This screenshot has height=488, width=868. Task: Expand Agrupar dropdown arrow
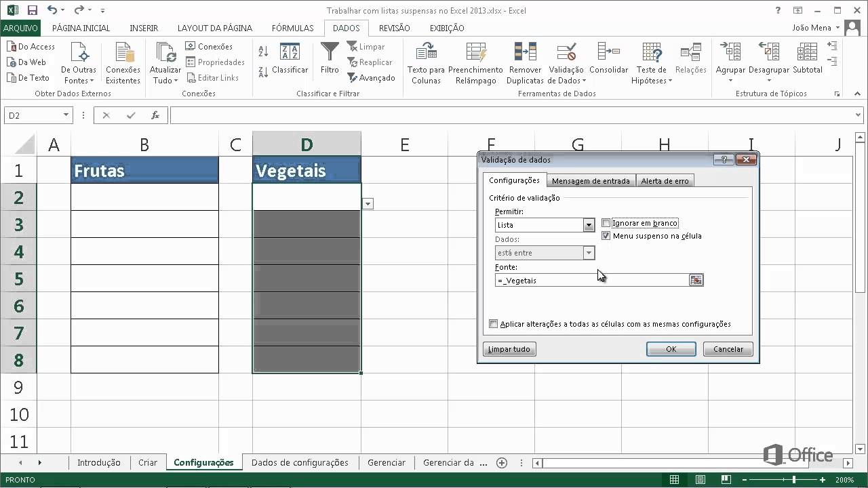730,81
